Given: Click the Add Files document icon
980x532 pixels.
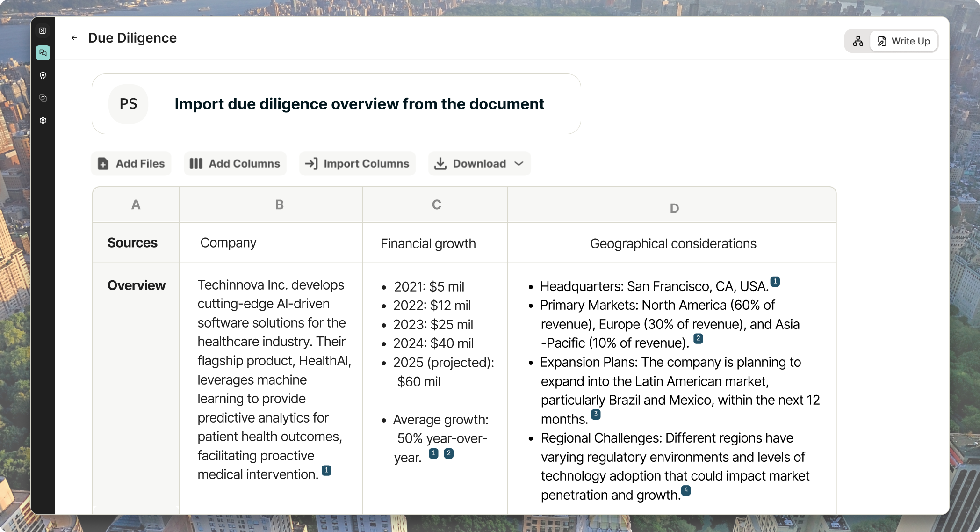Looking at the screenshot, I should coord(102,164).
